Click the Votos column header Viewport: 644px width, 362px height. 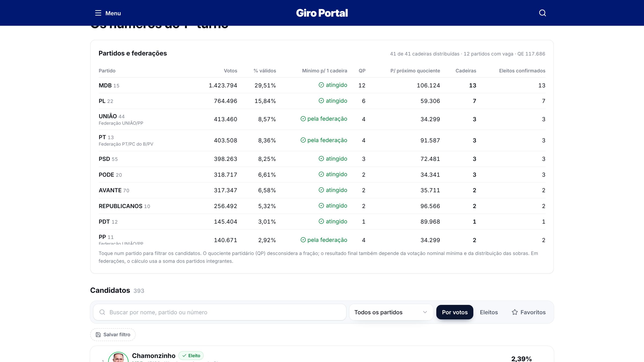pos(230,71)
